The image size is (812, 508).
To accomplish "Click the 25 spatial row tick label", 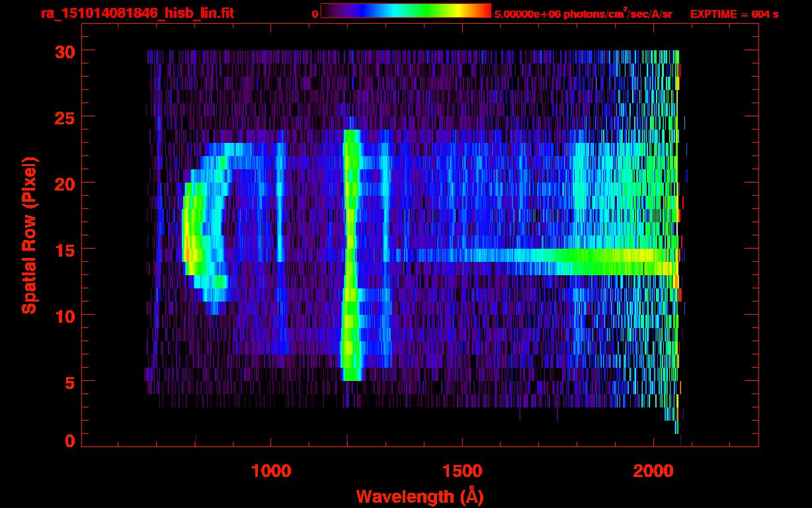I will (65, 117).
